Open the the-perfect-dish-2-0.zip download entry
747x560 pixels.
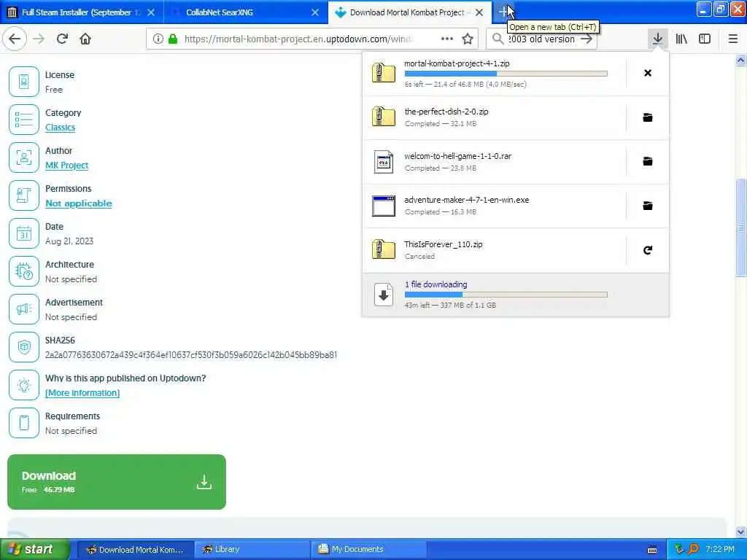[x=495, y=117]
